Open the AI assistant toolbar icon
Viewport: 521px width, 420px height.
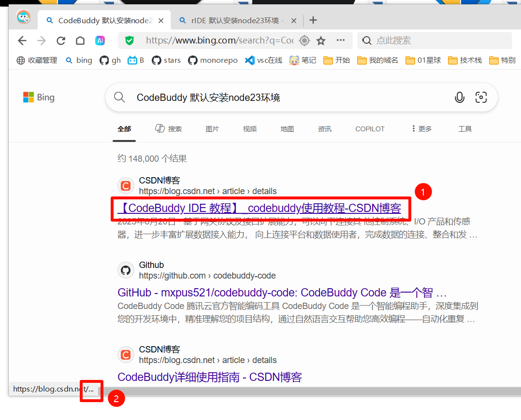[100, 41]
